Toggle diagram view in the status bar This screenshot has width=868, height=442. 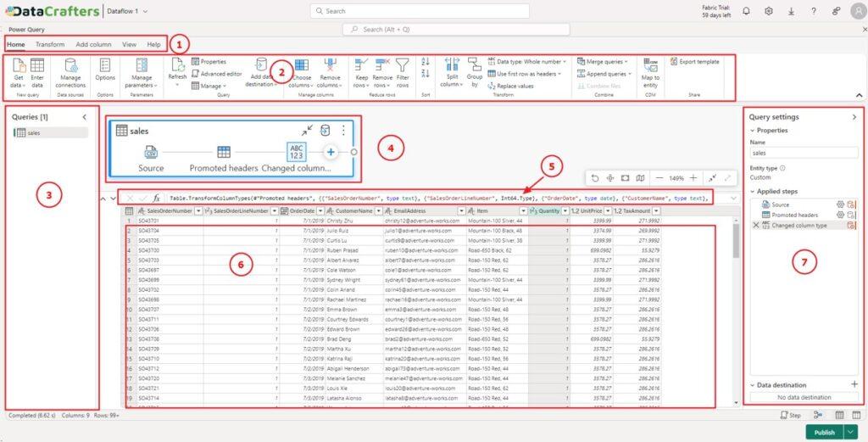click(x=818, y=415)
